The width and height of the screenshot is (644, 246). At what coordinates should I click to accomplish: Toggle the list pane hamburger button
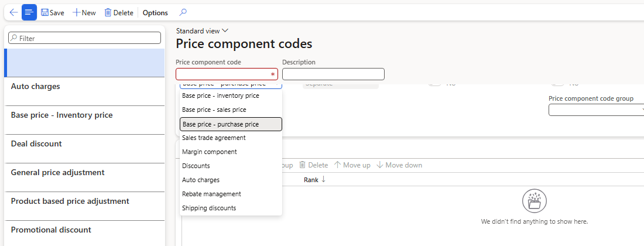(29, 12)
